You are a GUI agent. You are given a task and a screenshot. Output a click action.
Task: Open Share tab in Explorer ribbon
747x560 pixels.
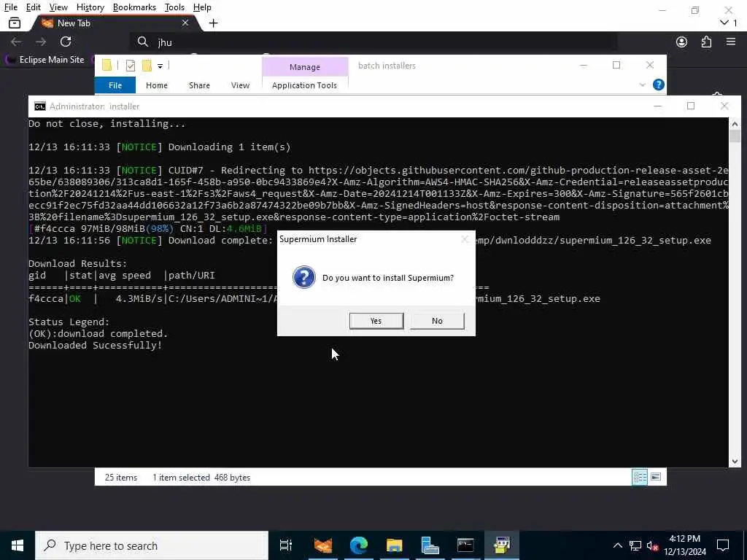(x=199, y=85)
